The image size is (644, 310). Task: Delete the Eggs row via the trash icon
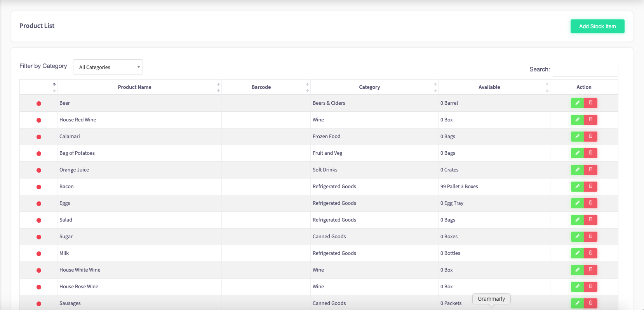pos(590,203)
